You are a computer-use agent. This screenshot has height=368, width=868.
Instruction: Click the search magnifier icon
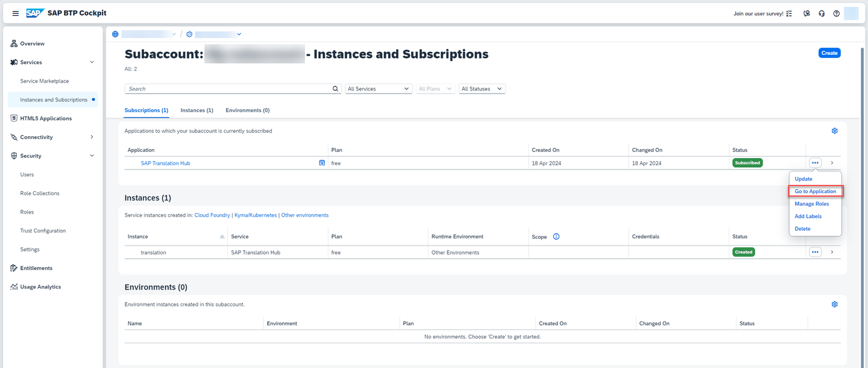[336, 89]
